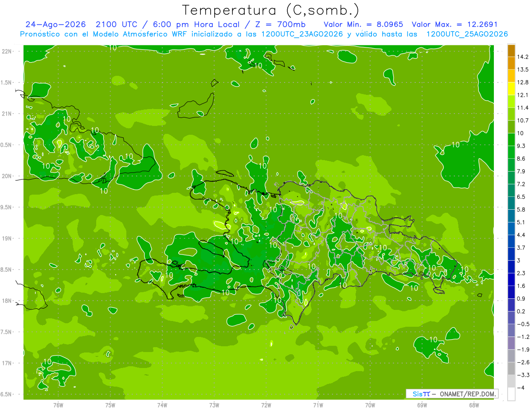Select the "24-Ago-2026" forecast date text
This screenshot has width=532, height=411.
(55, 24)
